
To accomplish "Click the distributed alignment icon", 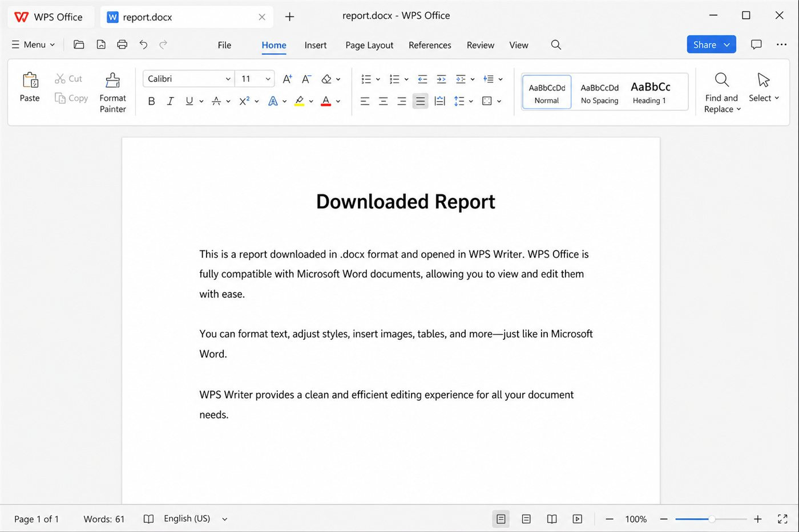I will pyautogui.click(x=439, y=101).
